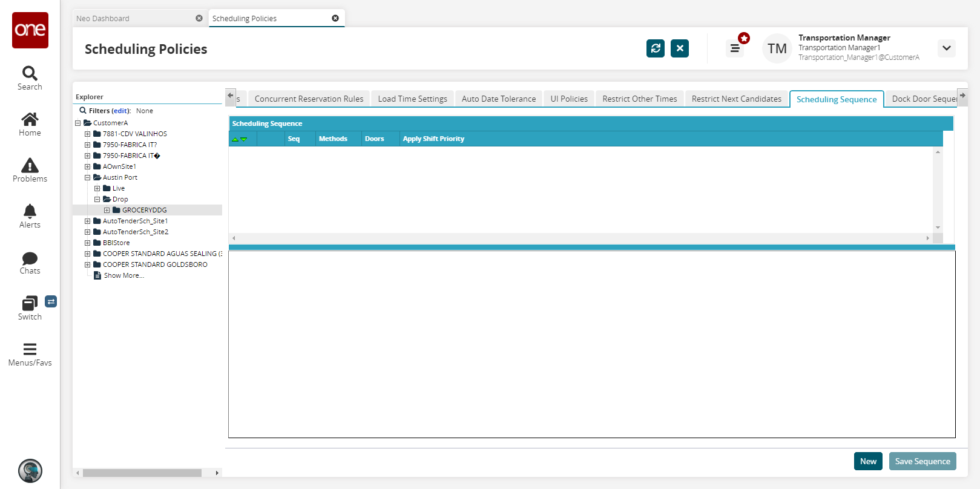This screenshot has height=489, width=980.
Task: Open the Problems warning icon
Action: pos(30,165)
